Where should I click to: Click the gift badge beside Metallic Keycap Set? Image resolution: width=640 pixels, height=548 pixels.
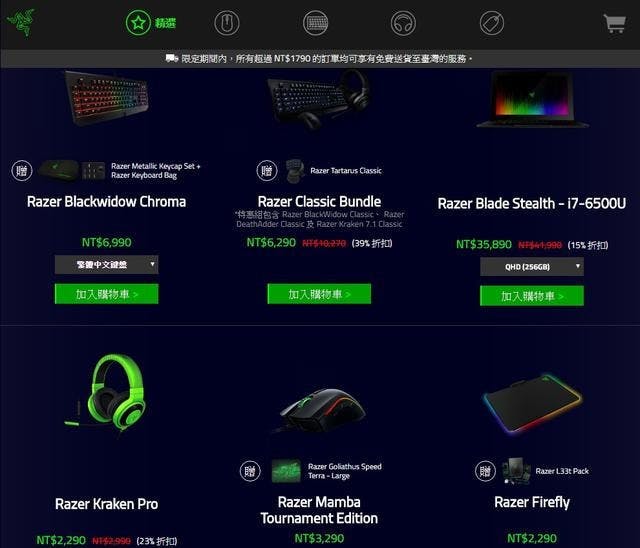pyautogui.click(x=22, y=171)
